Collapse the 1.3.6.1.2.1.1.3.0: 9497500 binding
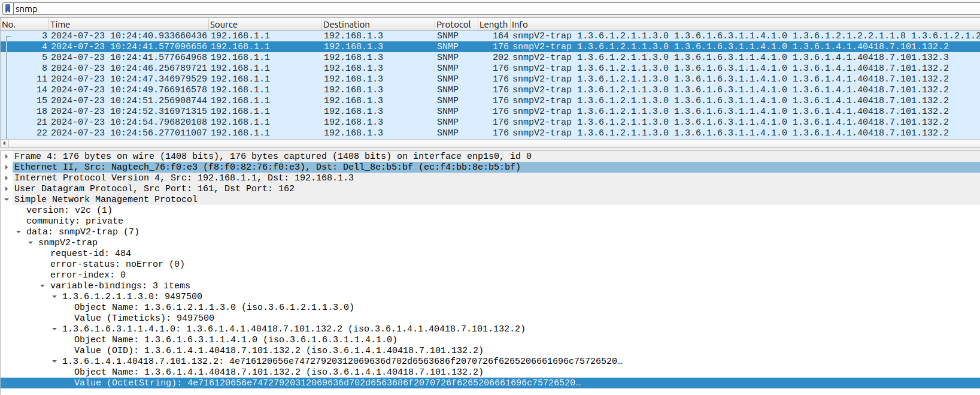Image resolution: width=980 pixels, height=395 pixels. pyautogui.click(x=54, y=296)
